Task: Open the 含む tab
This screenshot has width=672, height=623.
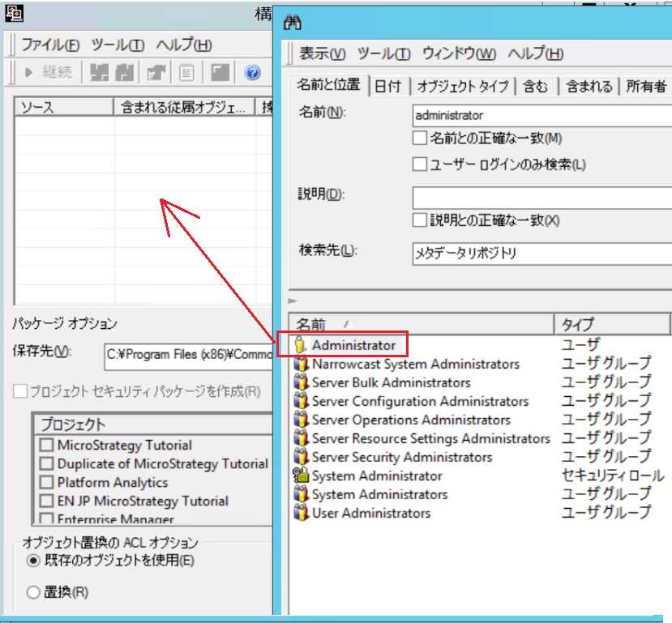Action: coord(535,87)
